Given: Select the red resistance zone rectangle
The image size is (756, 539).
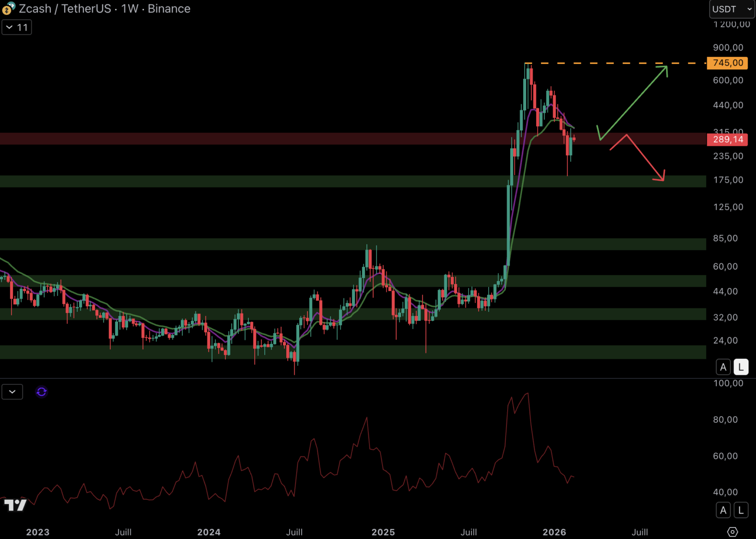Looking at the screenshot, I should coord(299,139).
